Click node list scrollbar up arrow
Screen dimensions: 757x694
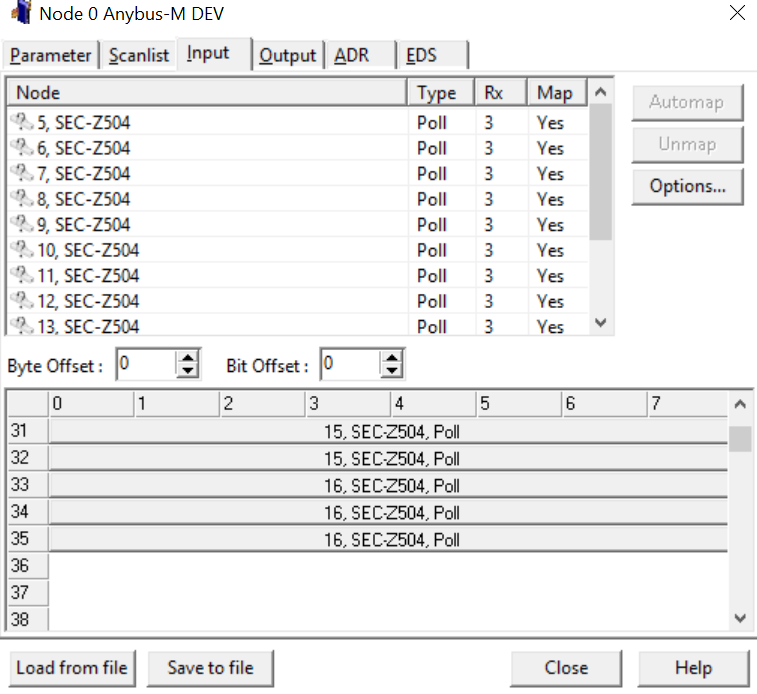coord(601,92)
